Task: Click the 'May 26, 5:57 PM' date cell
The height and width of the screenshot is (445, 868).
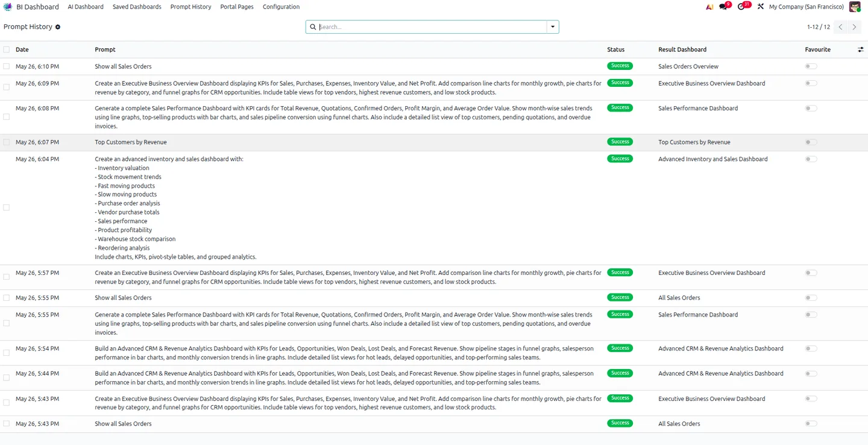Action: pyautogui.click(x=37, y=273)
